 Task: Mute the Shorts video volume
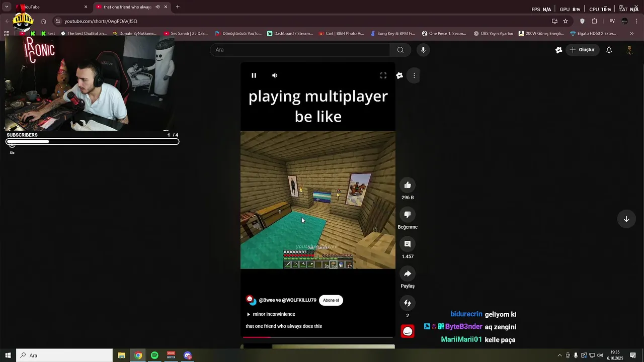tap(275, 75)
